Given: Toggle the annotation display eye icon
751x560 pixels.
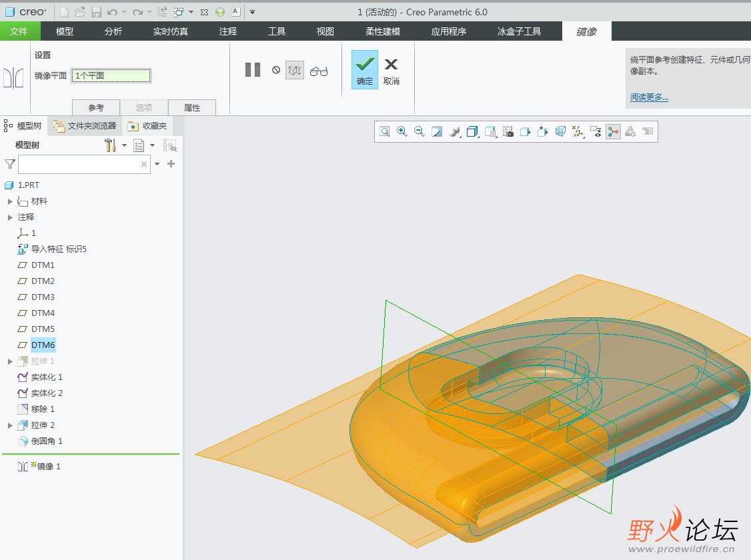Looking at the screenshot, I should 596,131.
